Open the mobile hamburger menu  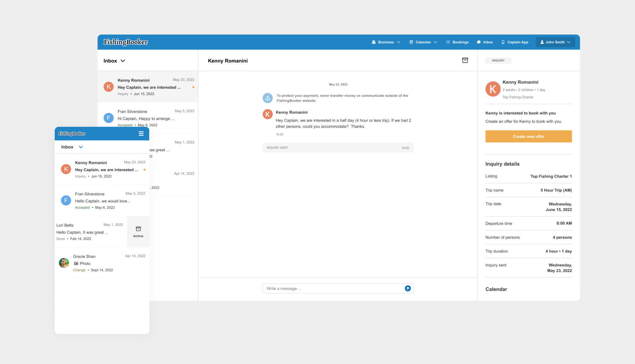point(141,133)
